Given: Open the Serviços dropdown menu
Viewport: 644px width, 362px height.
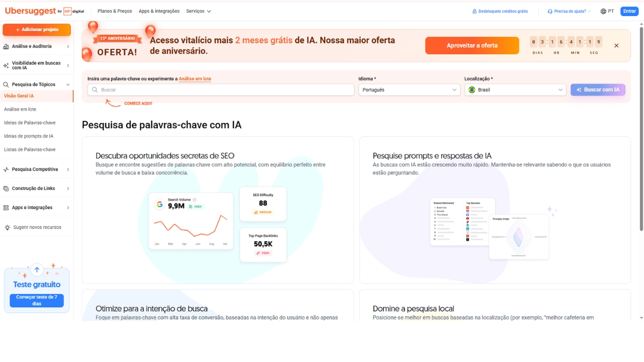Looking at the screenshot, I should [199, 11].
